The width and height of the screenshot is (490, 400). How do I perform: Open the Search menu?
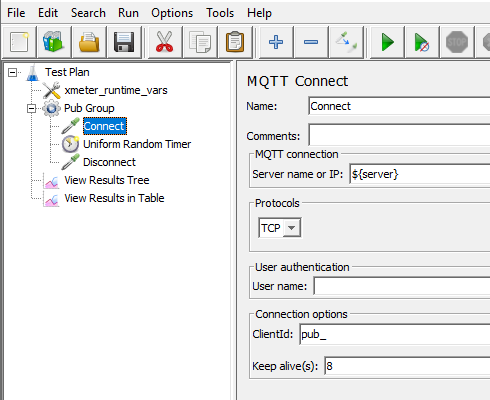pyautogui.click(x=88, y=13)
